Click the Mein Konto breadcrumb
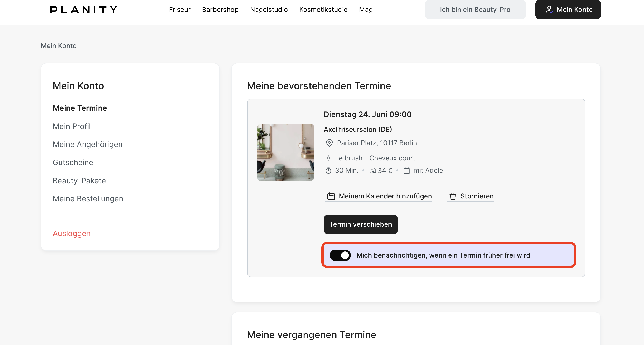Viewport: 644px width, 345px height. pyautogui.click(x=58, y=46)
